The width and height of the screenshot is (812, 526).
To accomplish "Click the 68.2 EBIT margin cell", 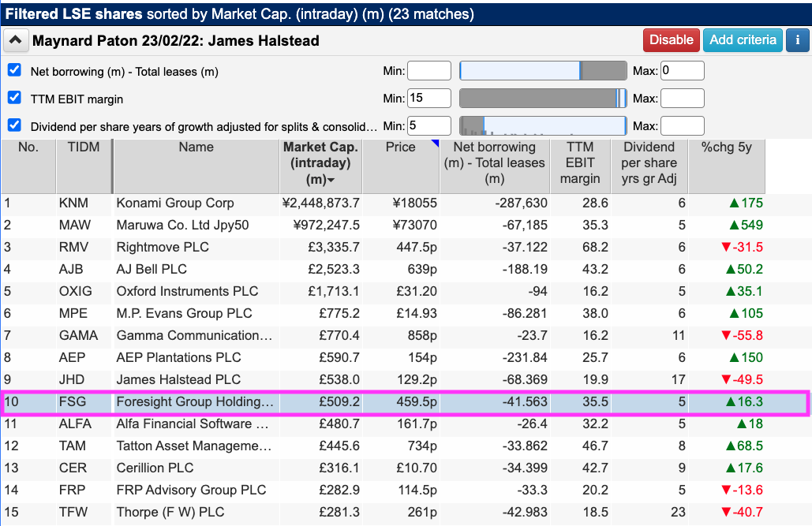I will coord(580,247).
